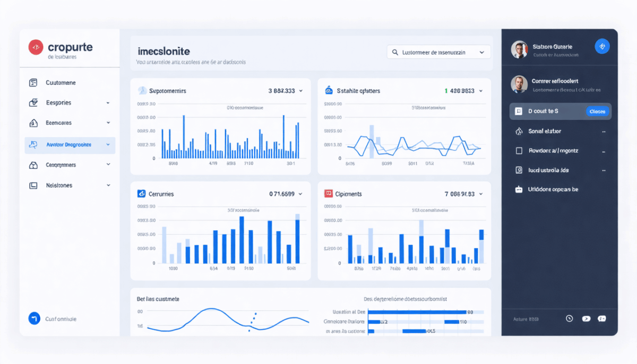
Task: Open the Conrrer eafiooolert avatar
Action: (519, 84)
